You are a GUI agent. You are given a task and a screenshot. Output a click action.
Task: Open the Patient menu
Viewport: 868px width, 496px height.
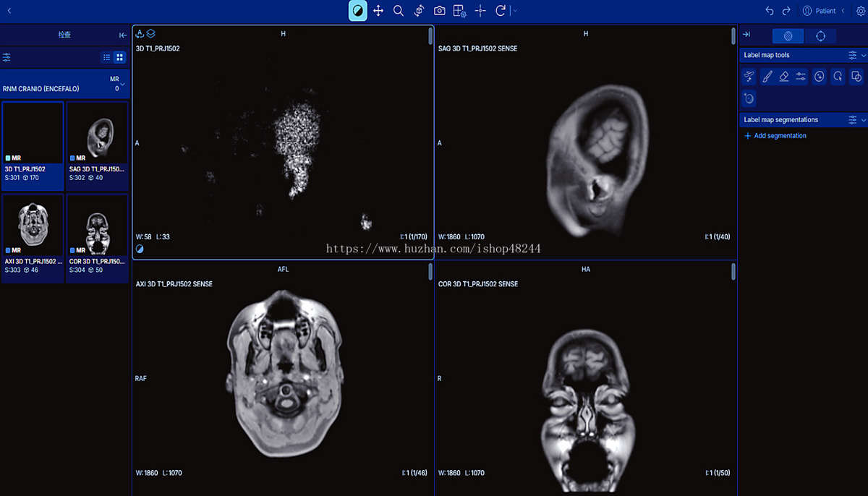[823, 11]
